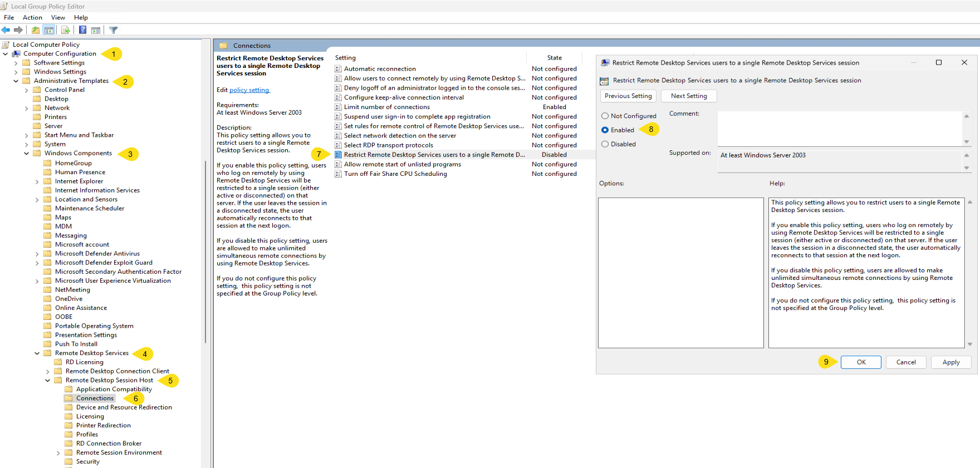This screenshot has width=980, height=468.
Task: Select Remote Desktop Session Host tree item
Action: tap(109, 381)
